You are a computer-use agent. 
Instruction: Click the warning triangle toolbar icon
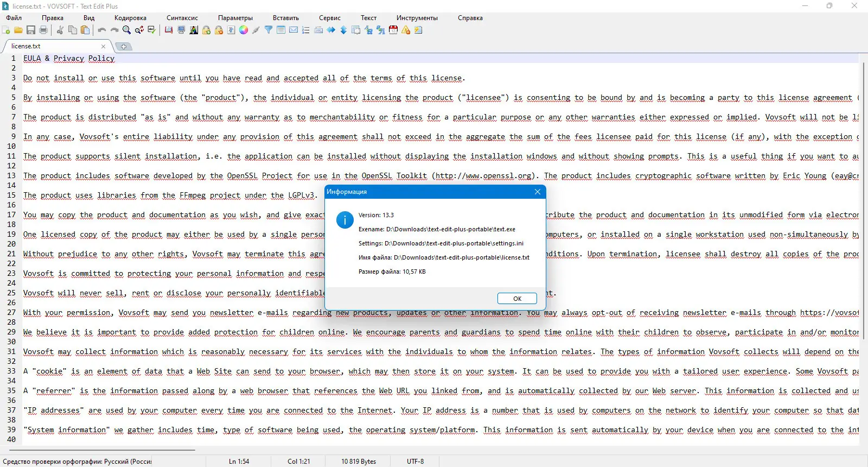pyautogui.click(x=406, y=30)
